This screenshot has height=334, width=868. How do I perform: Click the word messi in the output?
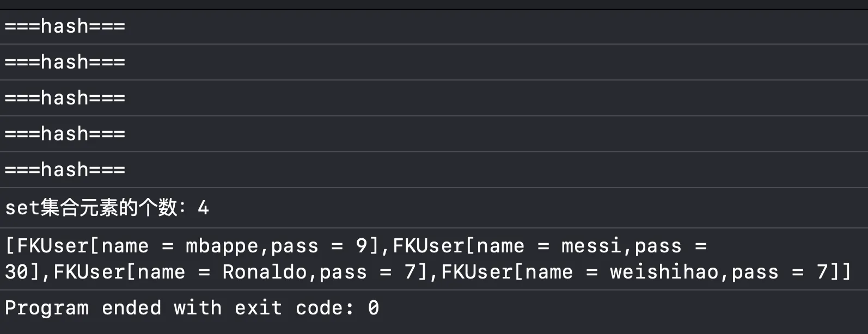(591, 246)
